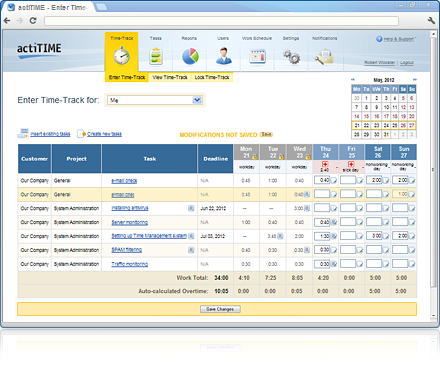Image resolution: width=440 pixels, height=367 pixels.
Task: Switch to Lock Time-Track tab
Action: [x=212, y=77]
